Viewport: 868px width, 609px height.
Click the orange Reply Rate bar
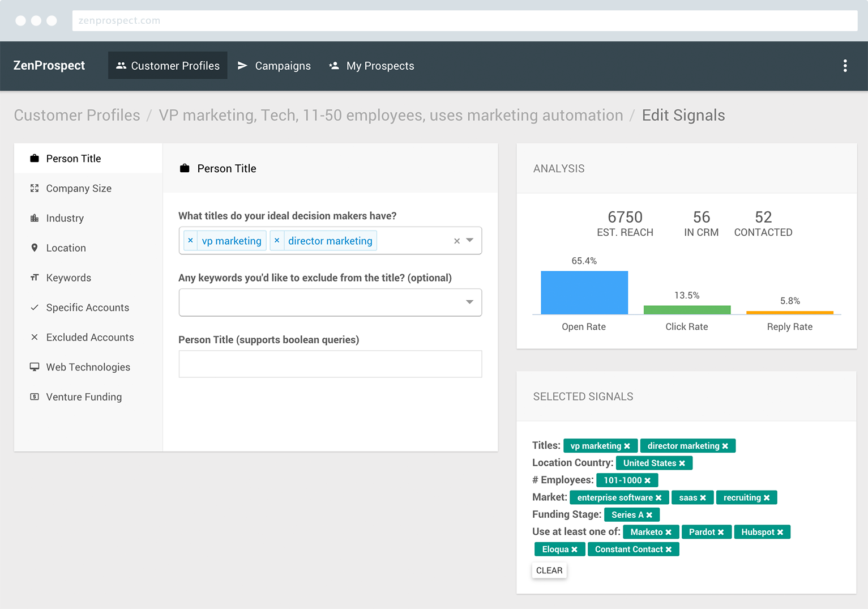790,313
